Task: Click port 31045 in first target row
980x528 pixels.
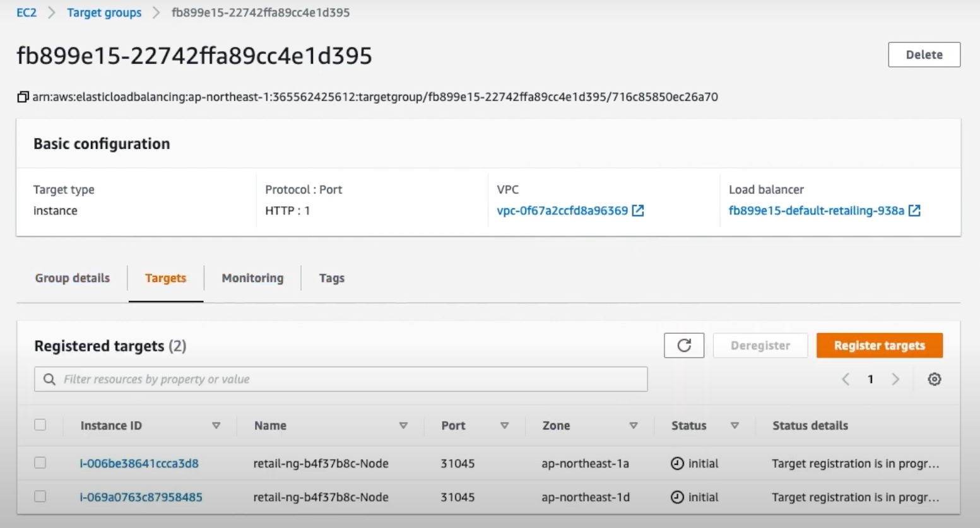Action: click(x=458, y=464)
